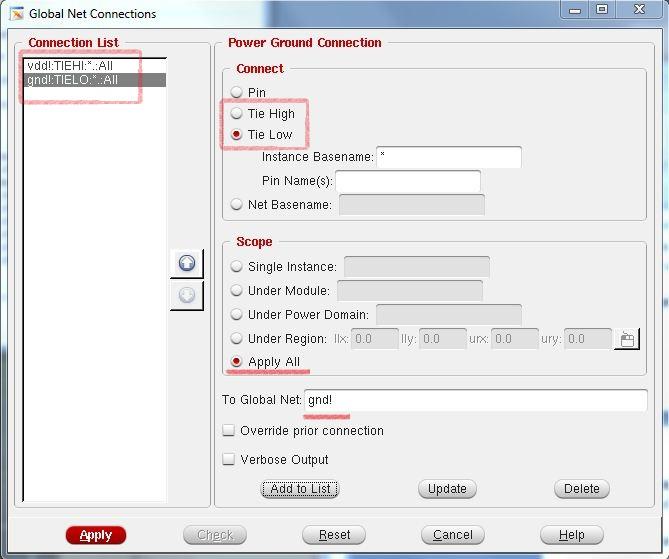The width and height of the screenshot is (669, 559).
Task: Select the Single Instance scope option
Action: click(237, 267)
